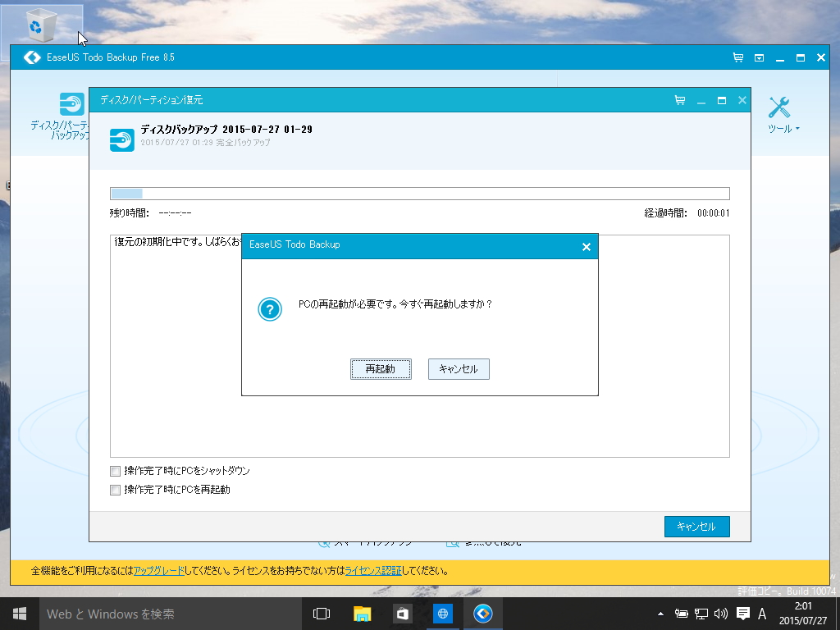Screen dimensions: 840x630
Task: Close the ディスク/パーティション復元 window
Action: click(742, 100)
